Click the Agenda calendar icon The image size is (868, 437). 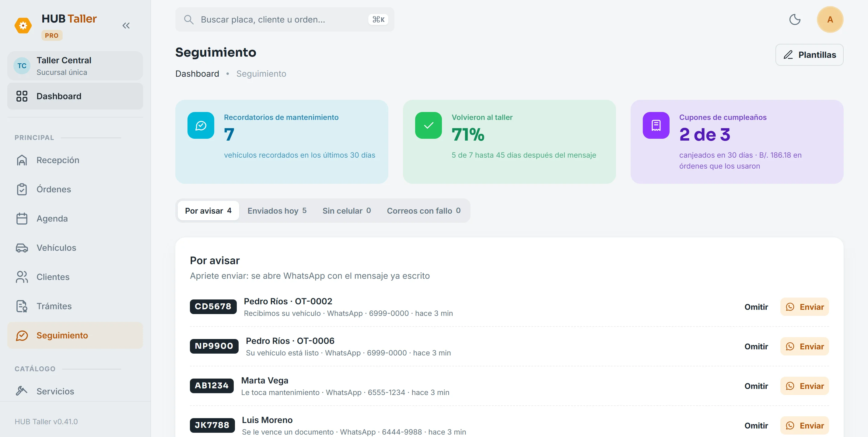point(22,218)
